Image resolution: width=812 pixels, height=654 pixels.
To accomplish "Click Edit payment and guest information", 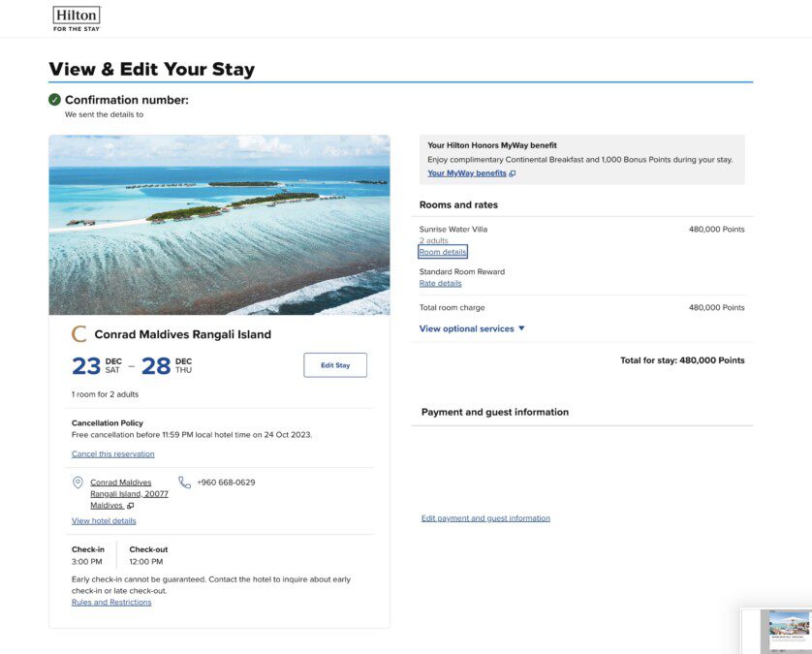I will 485,517.
